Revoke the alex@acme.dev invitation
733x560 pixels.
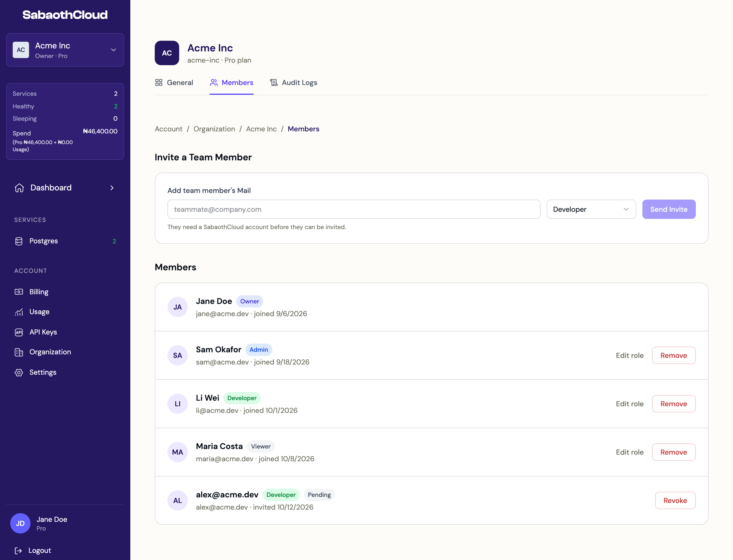pos(675,500)
